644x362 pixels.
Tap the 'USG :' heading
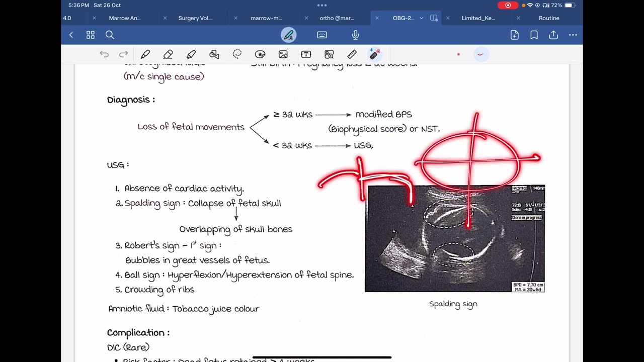tap(118, 165)
